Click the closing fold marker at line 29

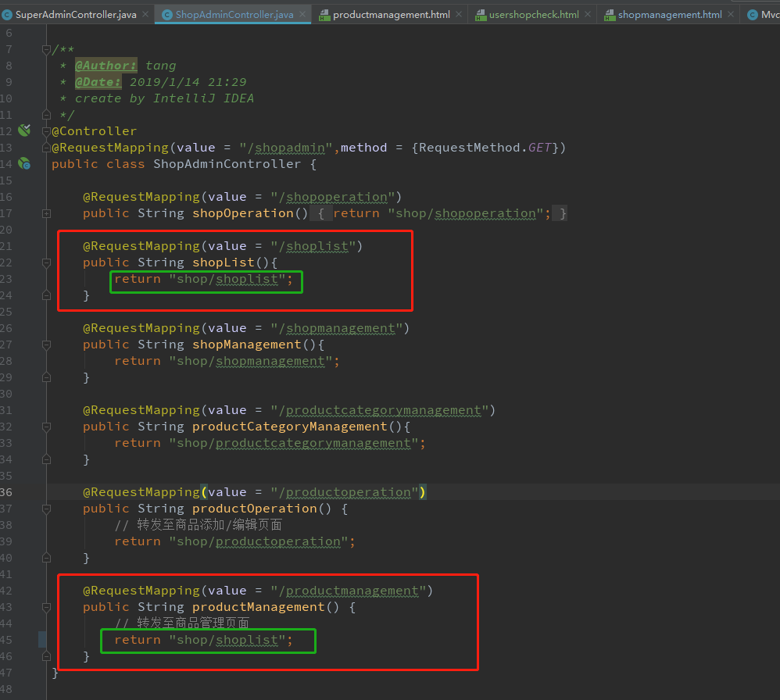coord(46,377)
